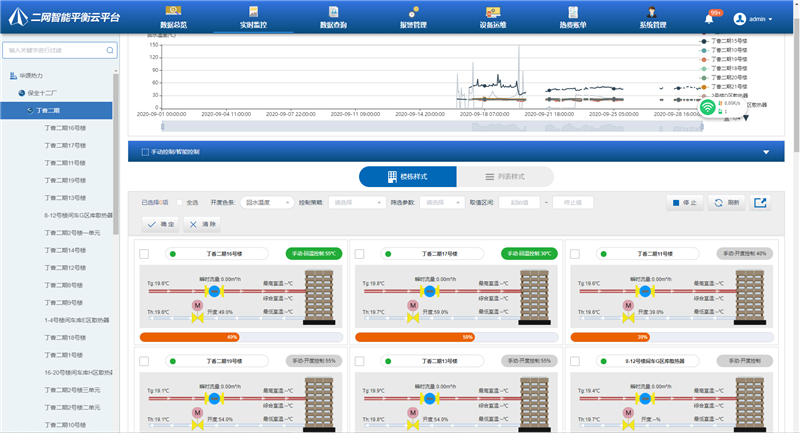Click the yellow valve in 丁香二期16号楼 card
This screenshot has height=433, width=800.
pos(197,318)
